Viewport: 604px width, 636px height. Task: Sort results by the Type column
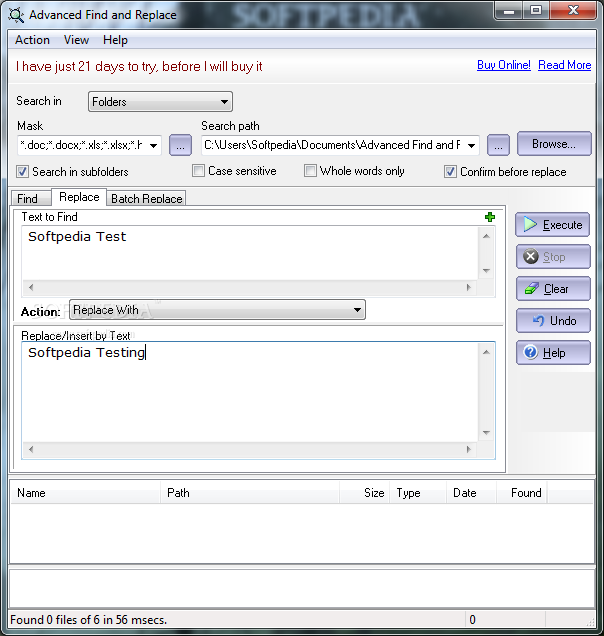coord(418,493)
